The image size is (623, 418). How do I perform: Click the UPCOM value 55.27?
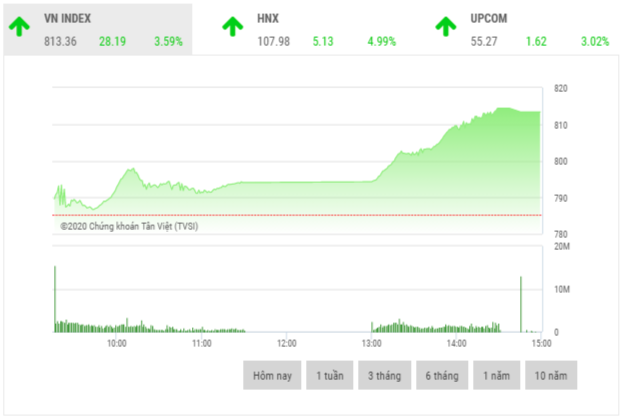(x=484, y=42)
